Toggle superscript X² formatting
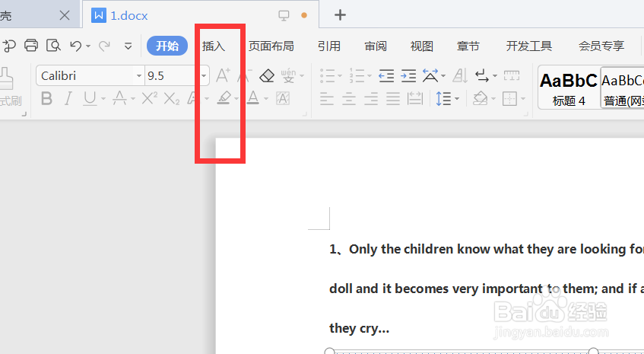The width and height of the screenshot is (644, 354). coord(150,99)
